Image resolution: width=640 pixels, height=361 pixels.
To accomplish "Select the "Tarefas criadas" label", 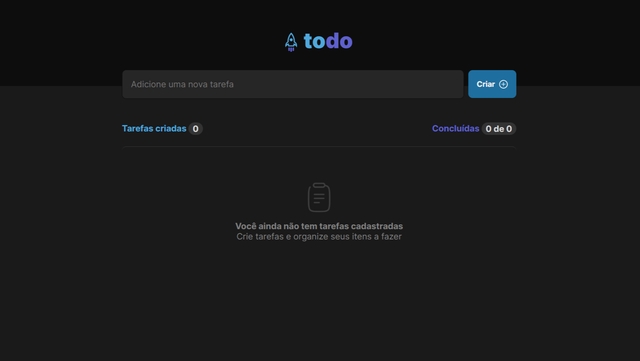I will 154,129.
